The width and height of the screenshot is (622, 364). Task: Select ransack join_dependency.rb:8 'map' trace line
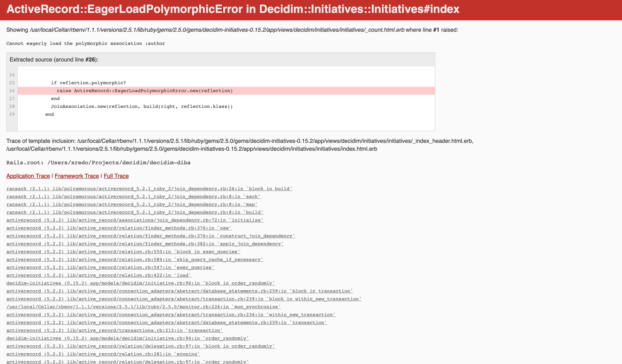tap(132, 205)
